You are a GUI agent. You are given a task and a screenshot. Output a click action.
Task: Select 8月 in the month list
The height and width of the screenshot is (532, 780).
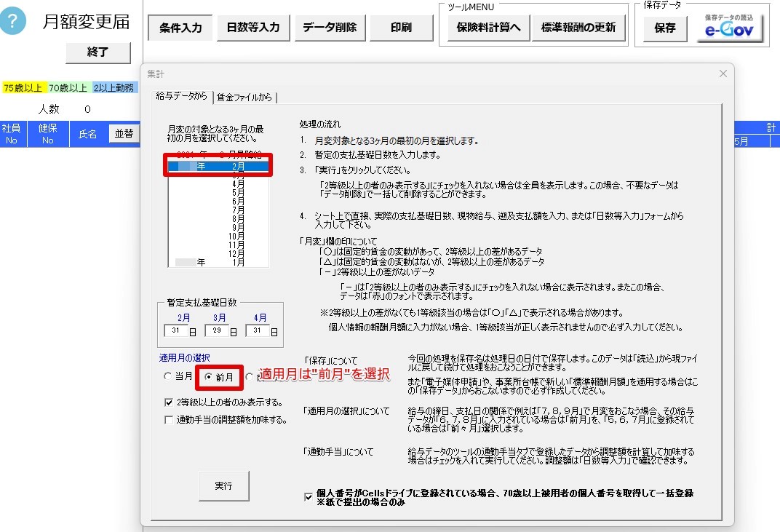point(218,218)
